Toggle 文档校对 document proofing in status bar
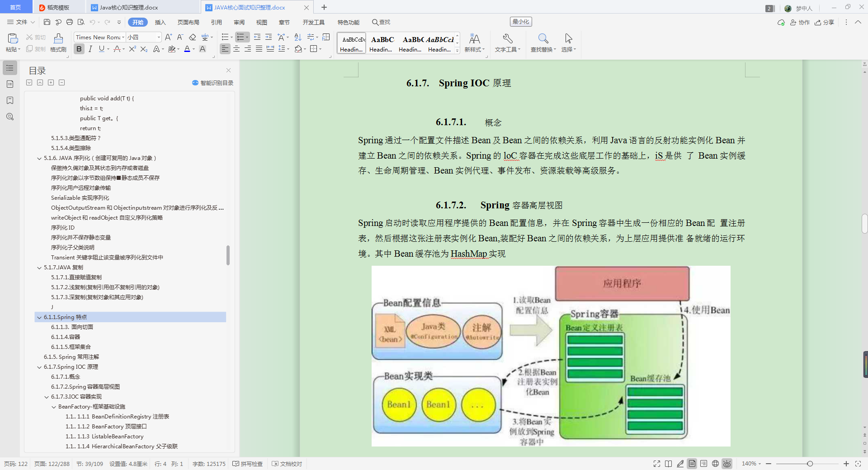The image size is (868, 470). pos(287,464)
